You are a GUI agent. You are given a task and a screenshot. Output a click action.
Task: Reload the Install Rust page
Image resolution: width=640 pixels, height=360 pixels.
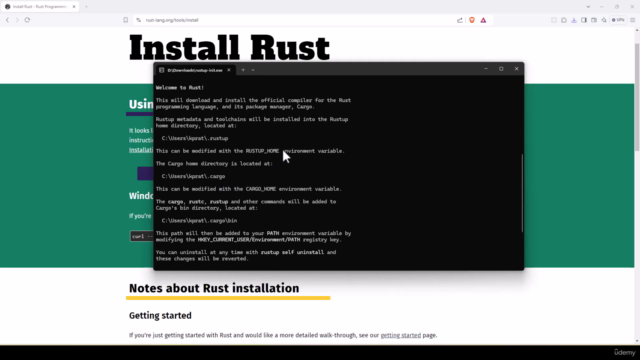tap(27, 20)
